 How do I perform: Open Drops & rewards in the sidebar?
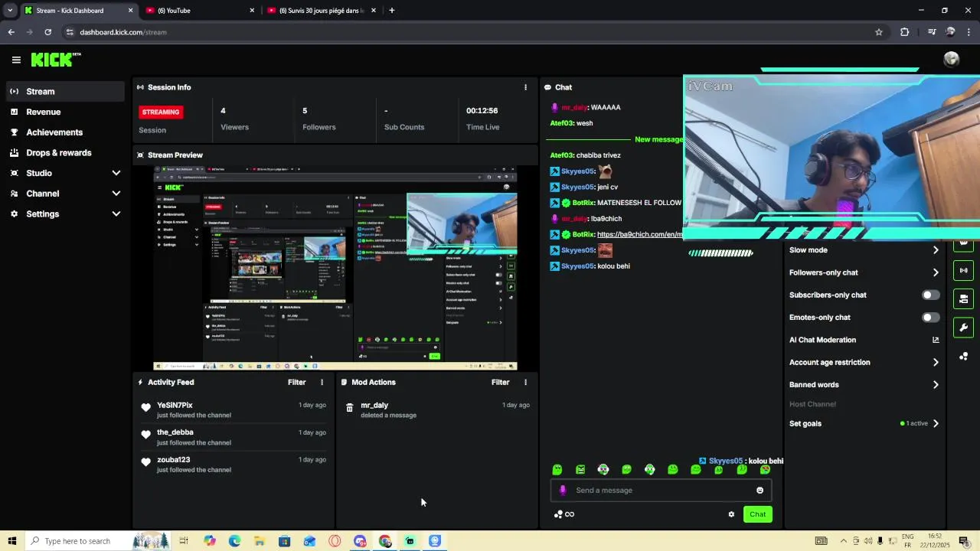click(x=65, y=153)
